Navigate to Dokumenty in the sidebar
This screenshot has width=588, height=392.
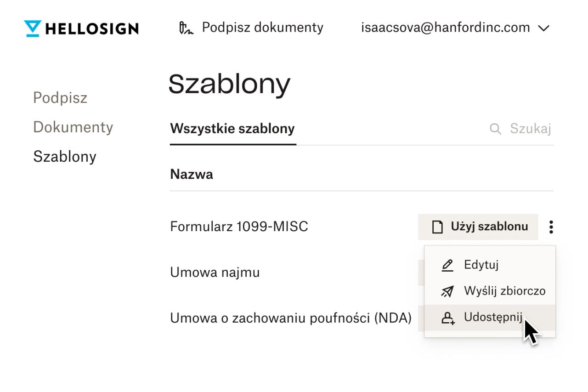tap(73, 127)
